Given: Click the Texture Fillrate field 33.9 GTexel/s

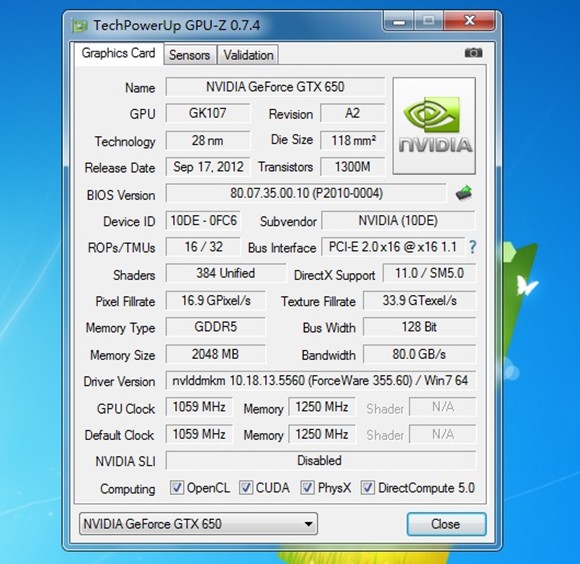Looking at the screenshot, I should click(419, 300).
